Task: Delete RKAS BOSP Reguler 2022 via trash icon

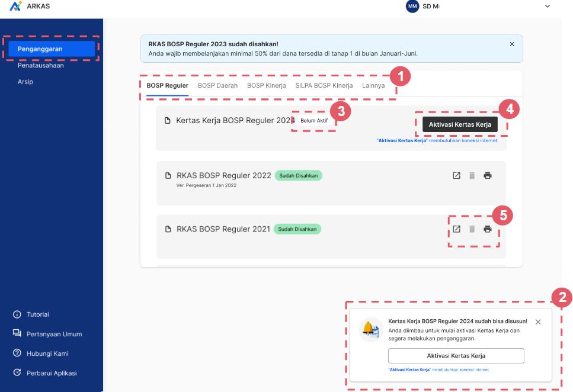Action: coord(472,175)
